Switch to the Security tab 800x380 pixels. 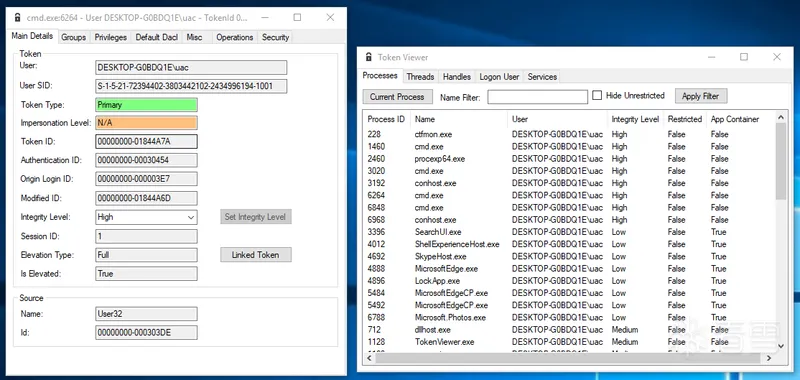(x=276, y=37)
